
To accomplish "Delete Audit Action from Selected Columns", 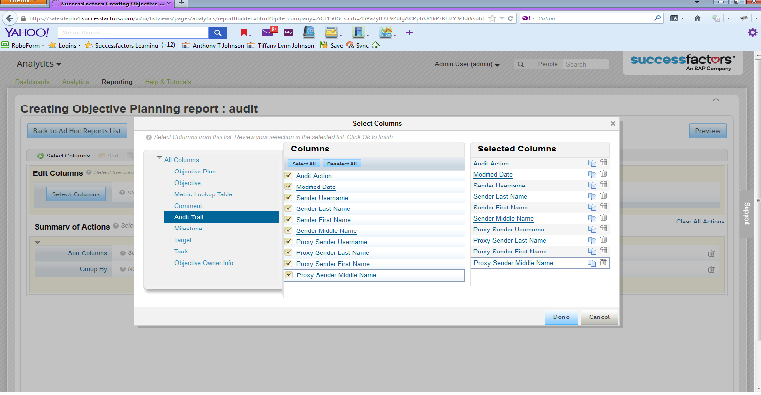I will point(603,163).
